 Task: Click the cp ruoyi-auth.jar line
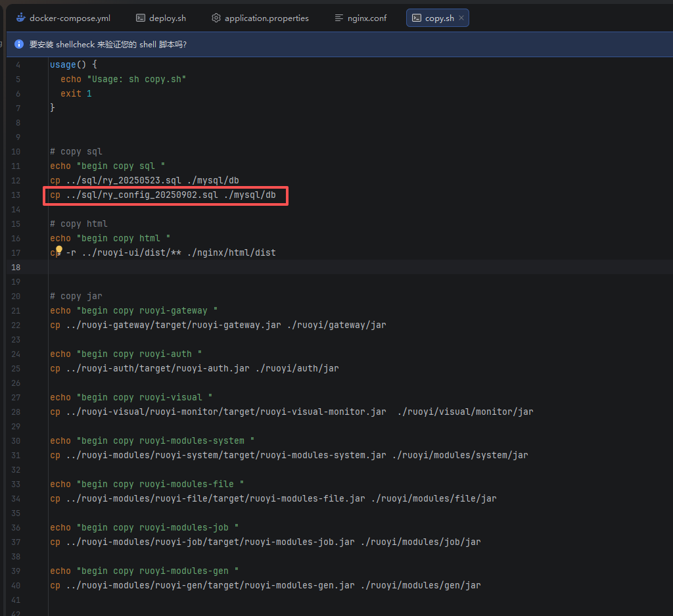pos(195,368)
